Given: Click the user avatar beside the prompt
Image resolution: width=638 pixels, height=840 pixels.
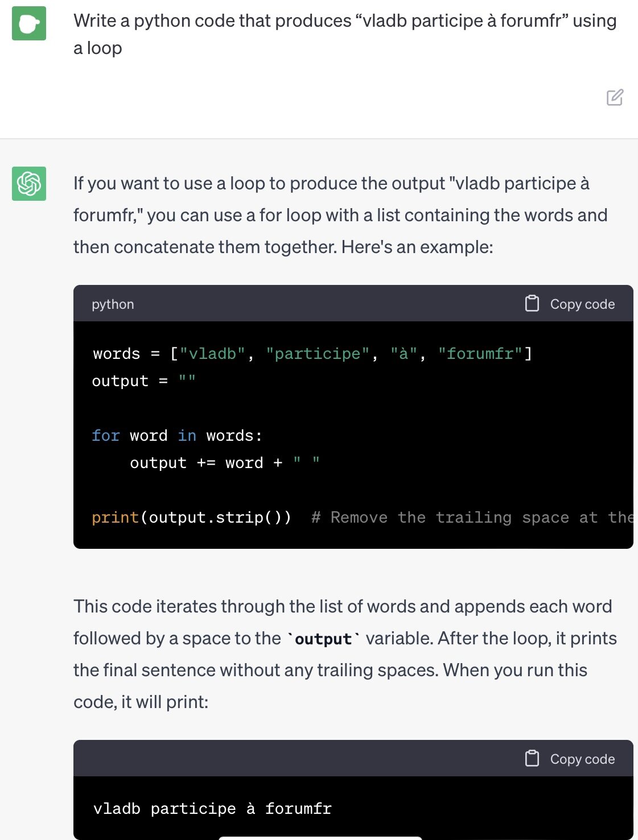Looking at the screenshot, I should [29, 23].
